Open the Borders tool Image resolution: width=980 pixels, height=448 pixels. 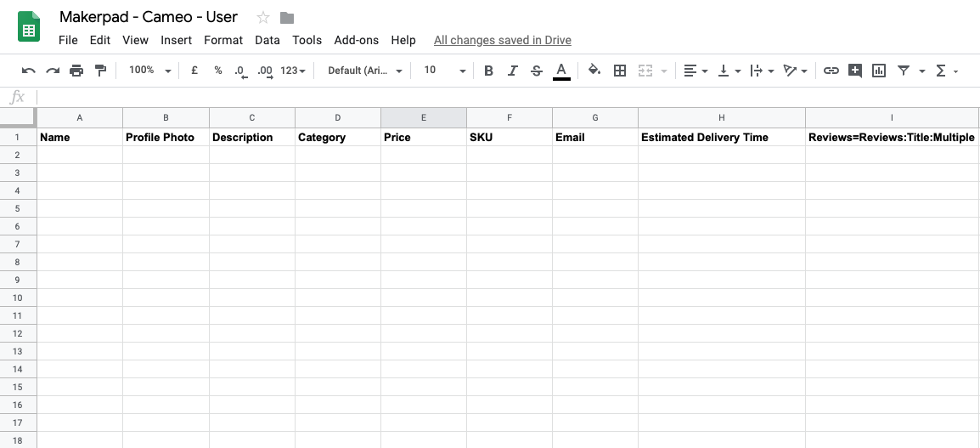(620, 71)
